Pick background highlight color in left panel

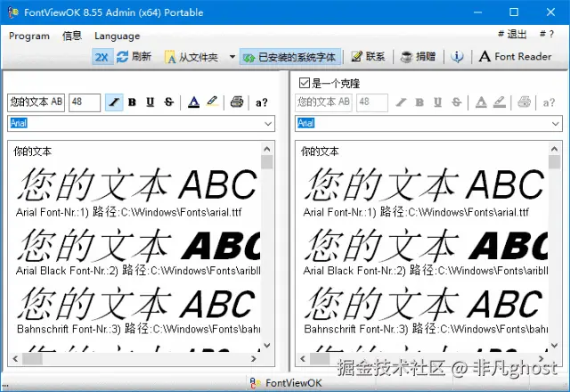pyautogui.click(x=212, y=102)
